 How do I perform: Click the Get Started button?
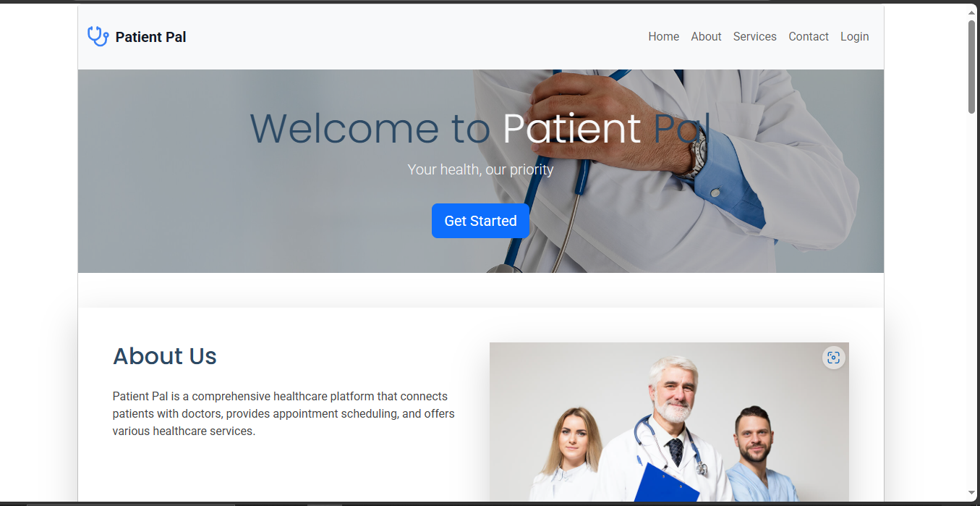(x=480, y=221)
